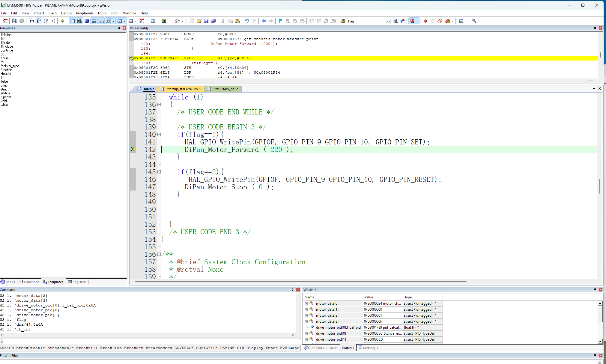This screenshot has height=364, width=606.
Task: Switch to the Books panel tab
Action: (8, 282)
